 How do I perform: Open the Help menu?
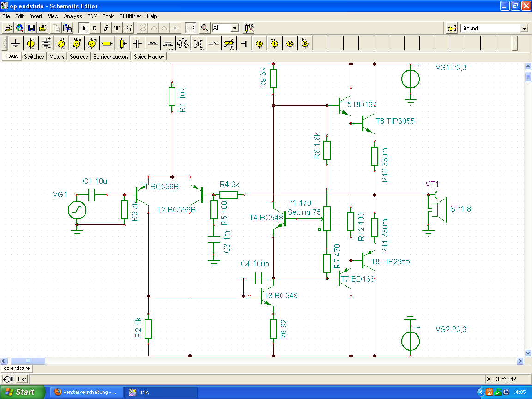coord(151,16)
